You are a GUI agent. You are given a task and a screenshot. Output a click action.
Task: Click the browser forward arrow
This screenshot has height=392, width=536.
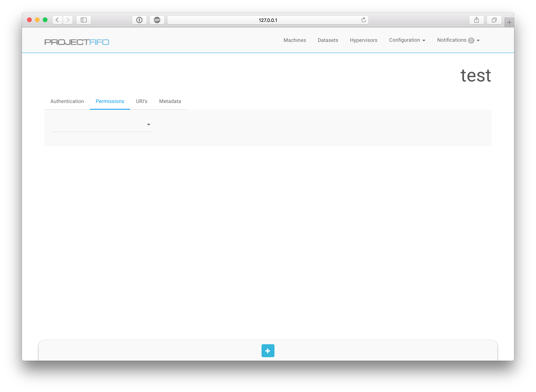[68, 20]
